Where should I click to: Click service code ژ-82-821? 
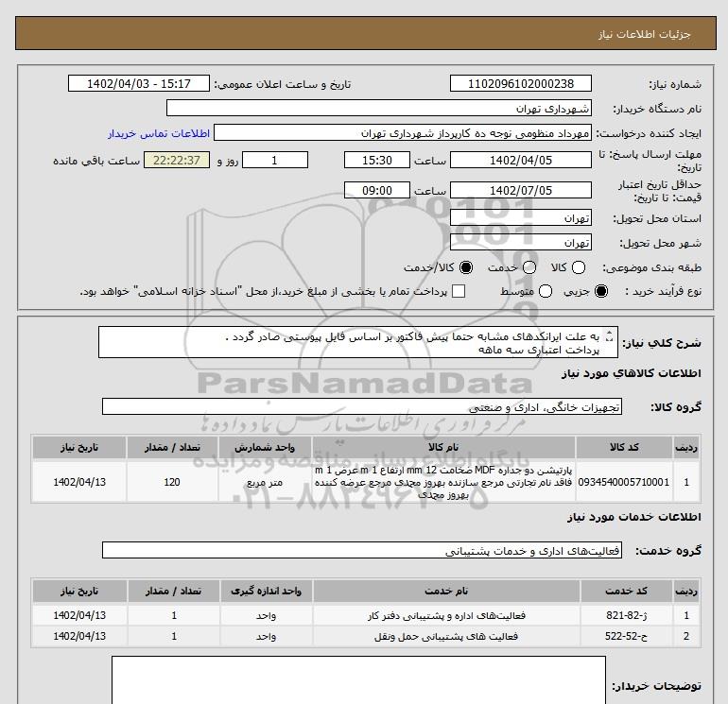pyautogui.click(x=626, y=615)
